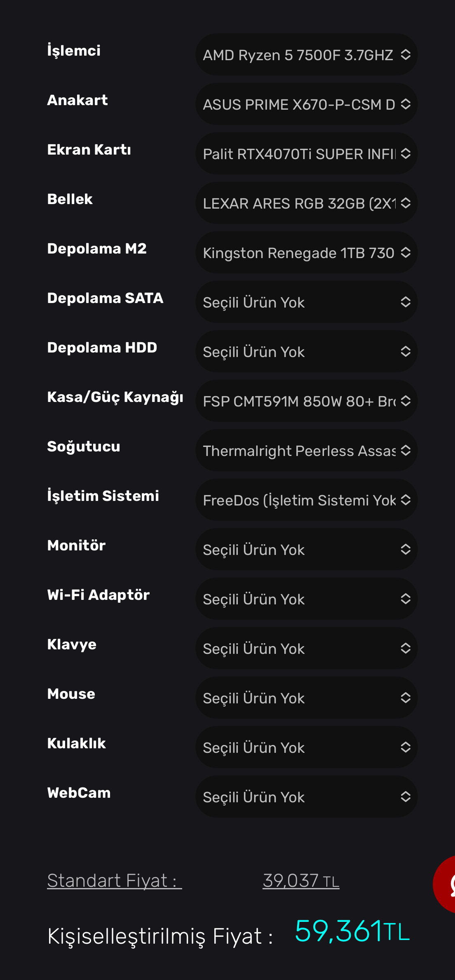Open the Mouse product dropdown

click(x=306, y=698)
